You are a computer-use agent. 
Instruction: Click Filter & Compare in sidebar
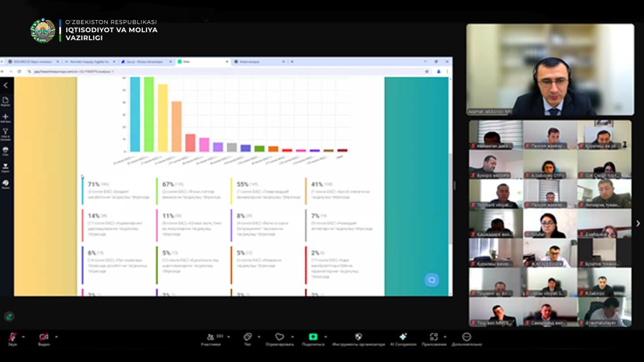[x=6, y=134]
